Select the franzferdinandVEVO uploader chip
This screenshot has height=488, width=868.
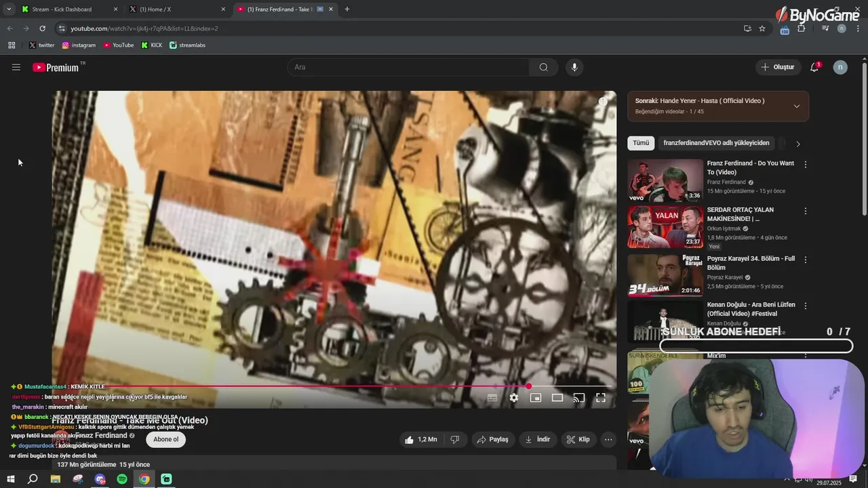click(x=716, y=143)
